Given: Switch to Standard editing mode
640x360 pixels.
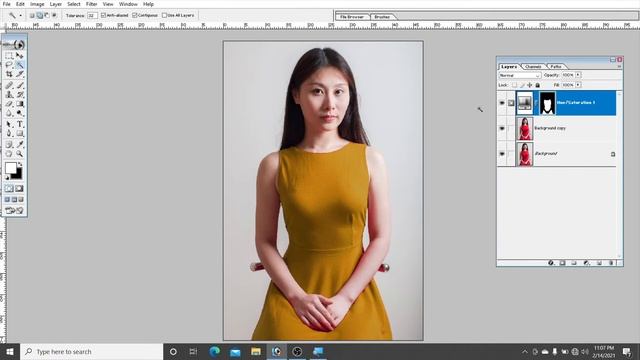Looking at the screenshot, I should pyautogui.click(x=9, y=189).
